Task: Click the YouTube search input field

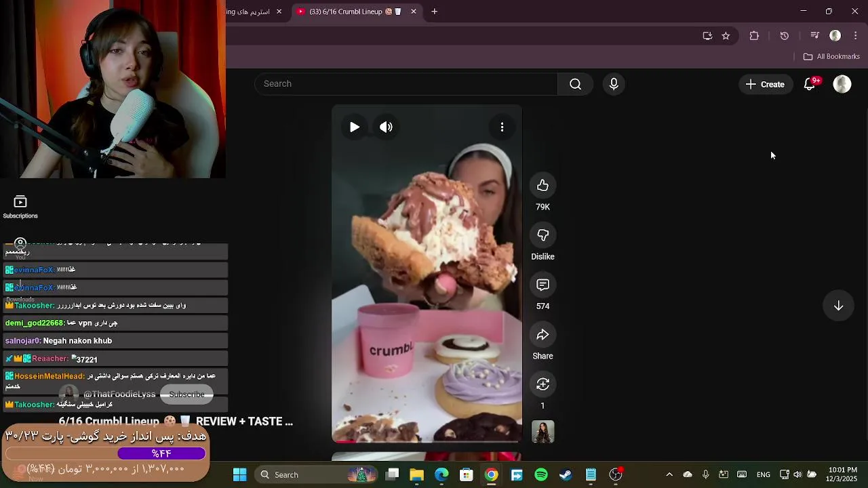Action: pos(406,84)
